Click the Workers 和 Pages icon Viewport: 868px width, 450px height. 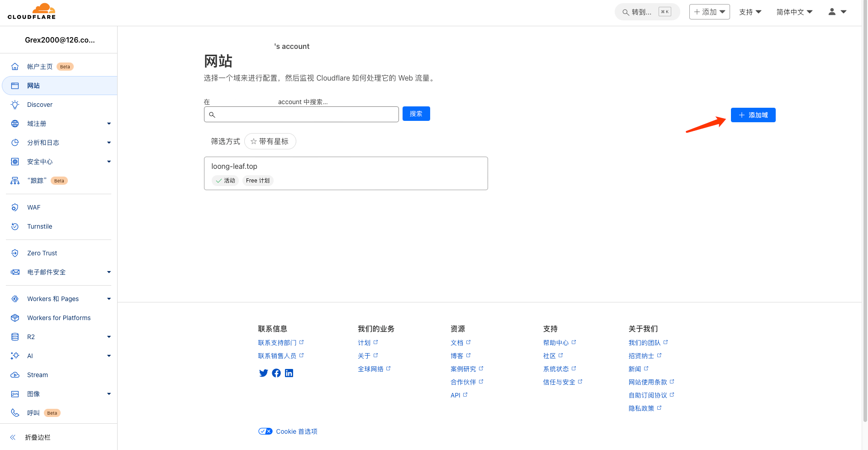pos(15,299)
